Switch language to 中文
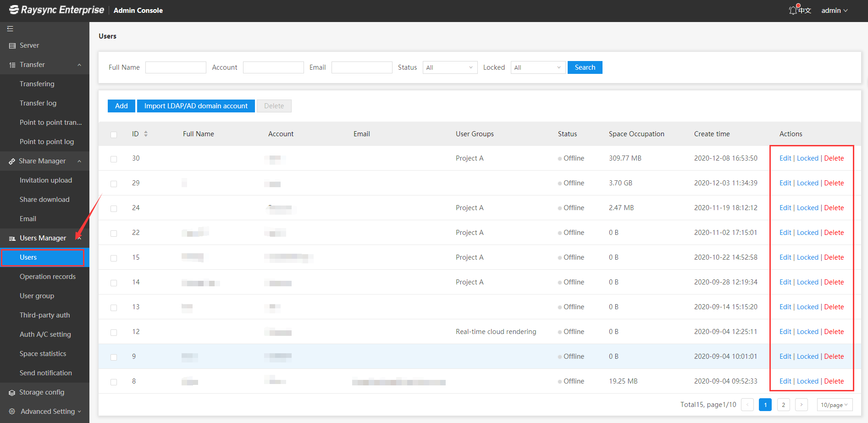868x423 pixels. click(805, 10)
